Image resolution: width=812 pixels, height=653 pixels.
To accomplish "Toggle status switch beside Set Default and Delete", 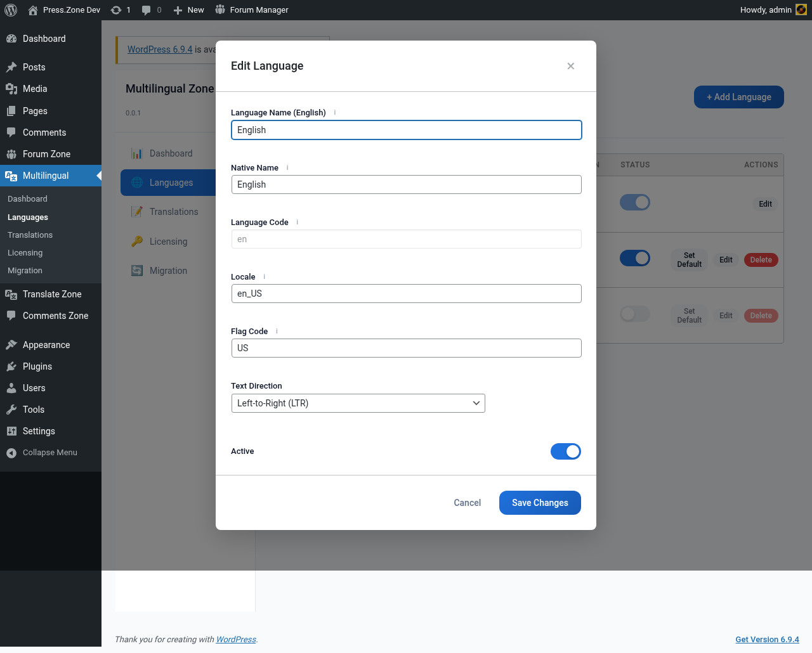I will 635,258.
